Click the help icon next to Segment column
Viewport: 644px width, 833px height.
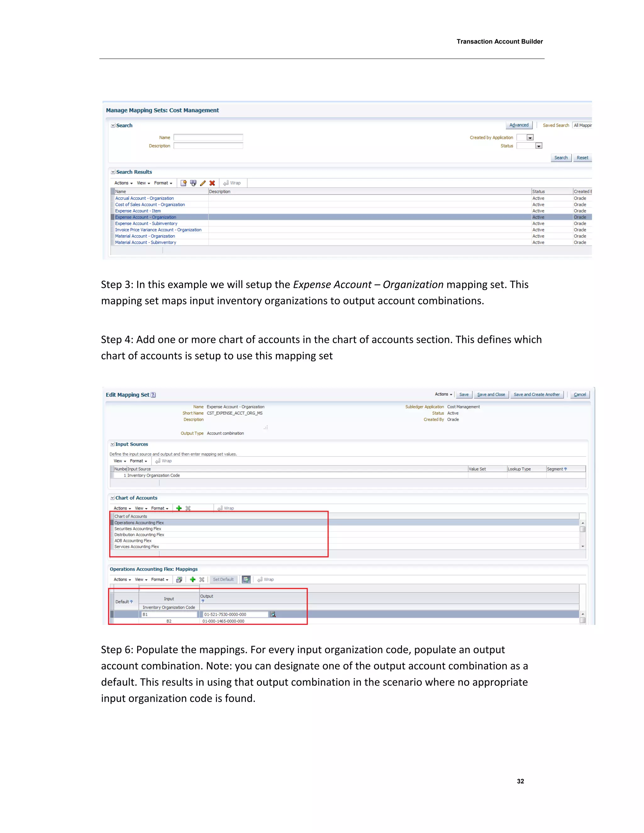pyautogui.click(x=565, y=469)
